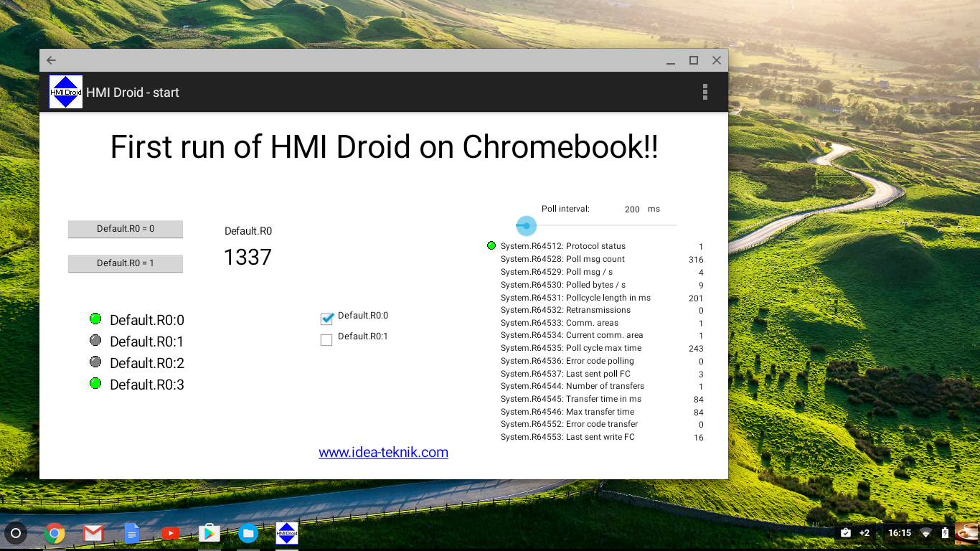980x551 pixels.
Task: Click the back arrow in the window title bar
Action: pos(51,60)
